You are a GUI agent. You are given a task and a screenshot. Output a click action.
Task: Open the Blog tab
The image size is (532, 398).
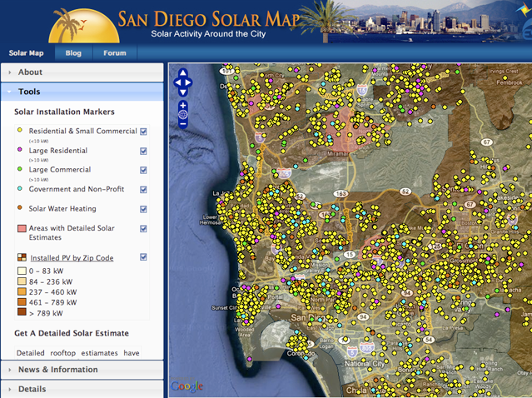coord(73,53)
